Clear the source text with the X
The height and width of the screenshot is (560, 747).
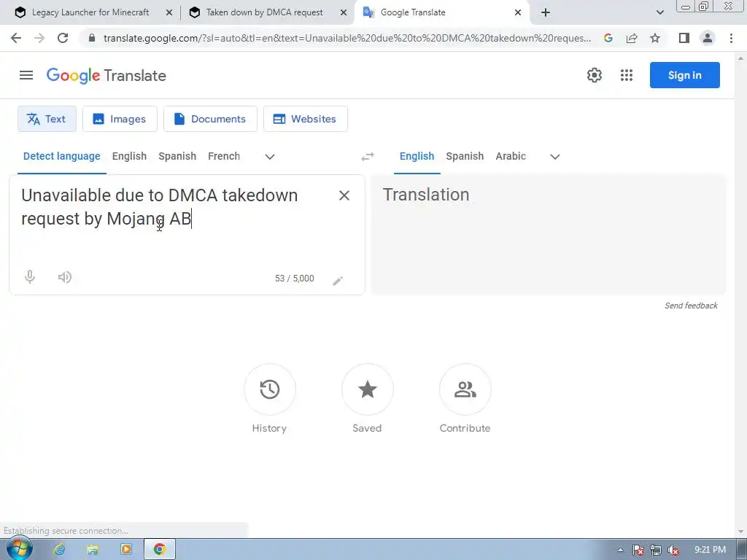coord(344,195)
